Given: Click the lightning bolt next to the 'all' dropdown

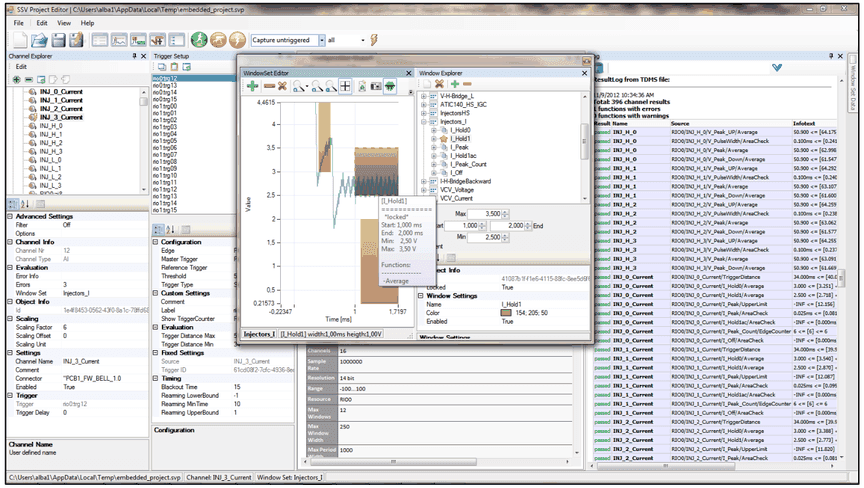Looking at the screenshot, I should [374, 40].
